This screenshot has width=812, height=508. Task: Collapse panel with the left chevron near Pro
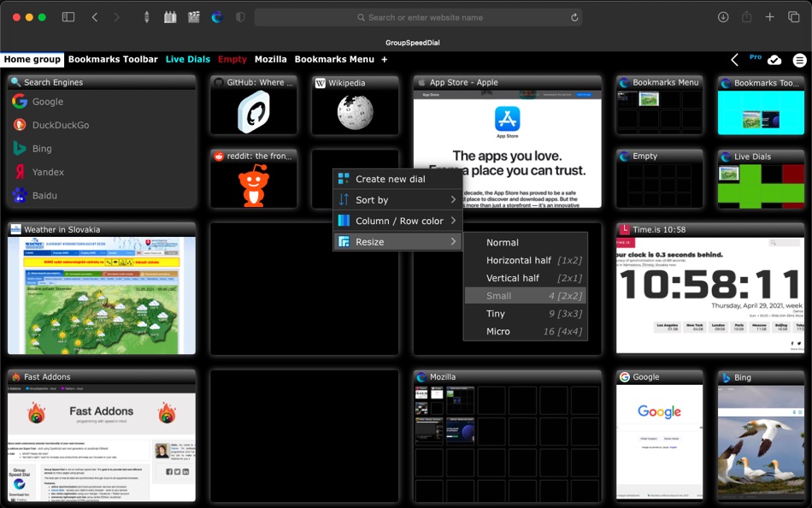click(734, 60)
